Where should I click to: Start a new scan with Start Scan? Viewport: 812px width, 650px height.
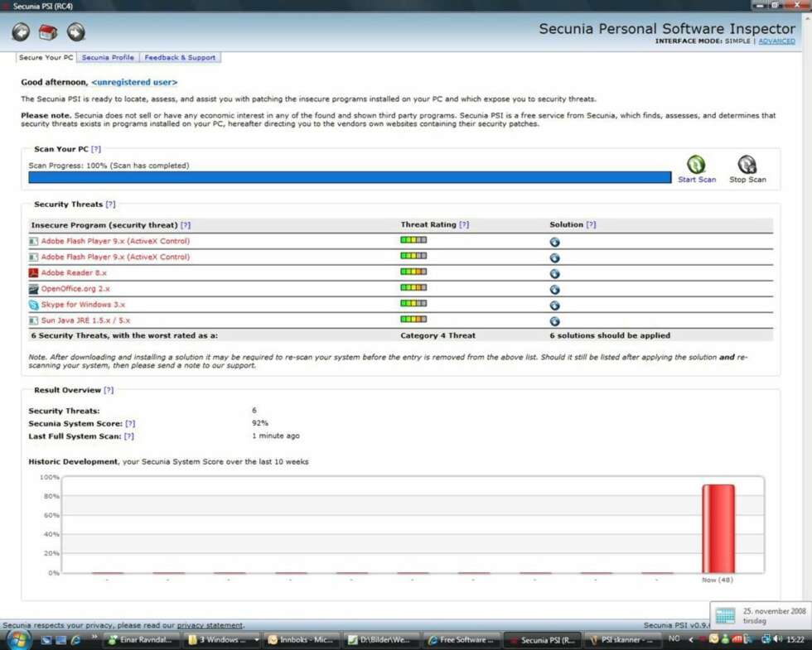(x=697, y=169)
